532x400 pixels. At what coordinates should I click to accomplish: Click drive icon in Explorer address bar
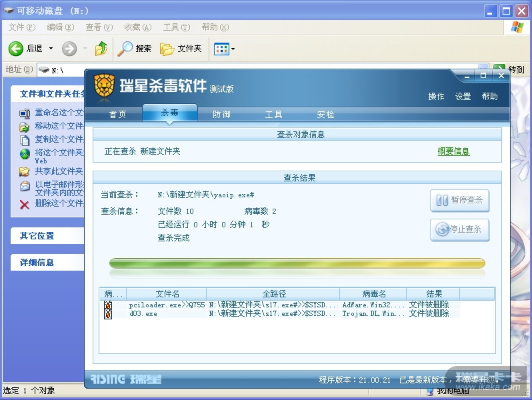tap(44, 70)
